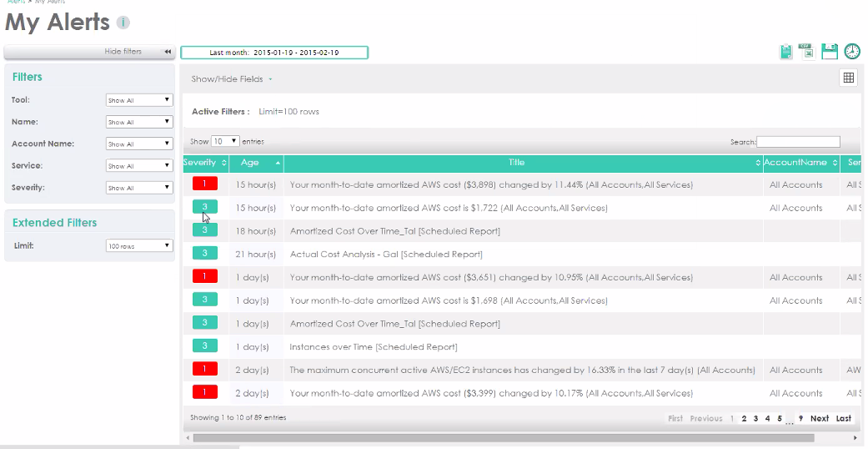Click the info icon beside My Alerts
This screenshot has height=449, width=868.
click(x=123, y=23)
